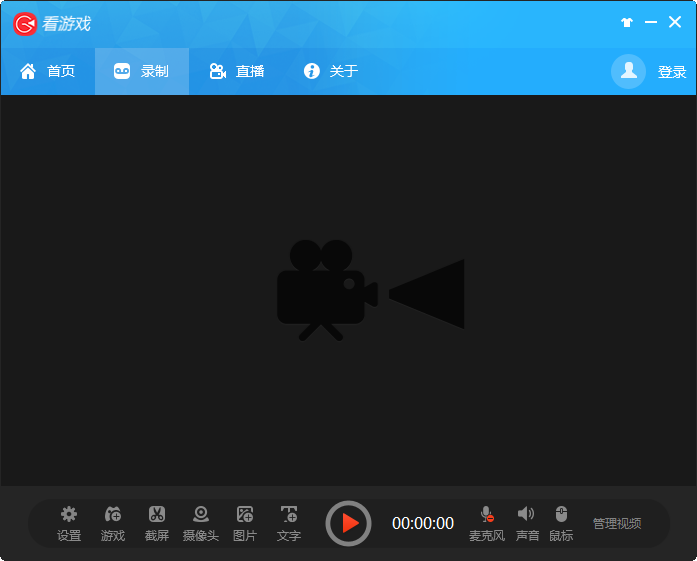This screenshot has width=697, height=561.
Task: Click the 登录 login link
Action: 672,72
